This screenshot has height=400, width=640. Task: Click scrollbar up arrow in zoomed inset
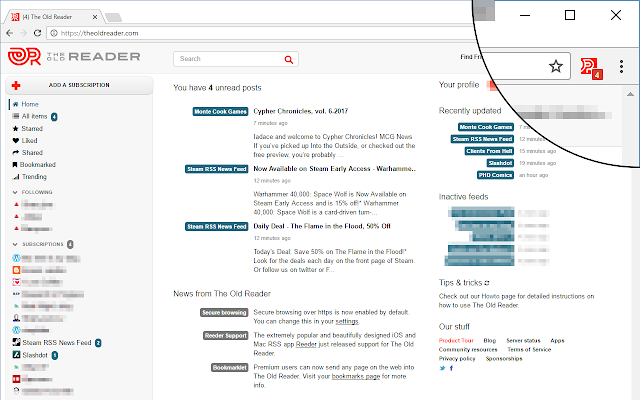tap(630, 94)
